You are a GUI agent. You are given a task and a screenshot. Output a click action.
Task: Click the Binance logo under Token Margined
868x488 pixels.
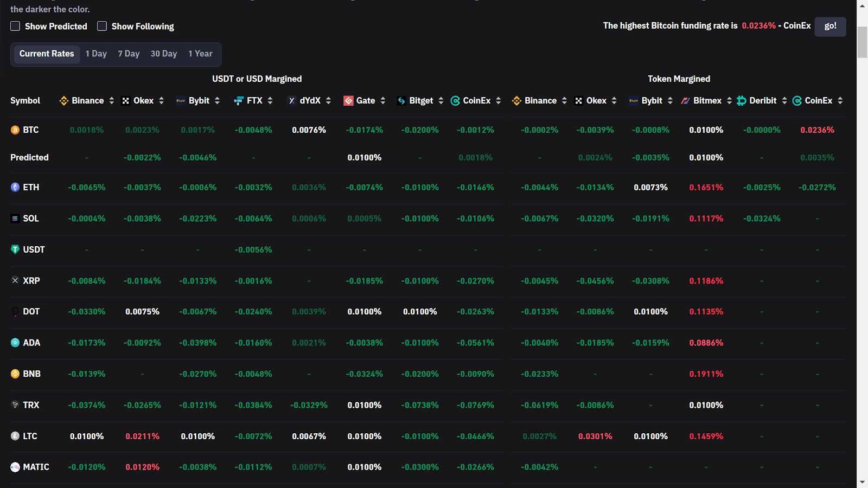(516, 101)
